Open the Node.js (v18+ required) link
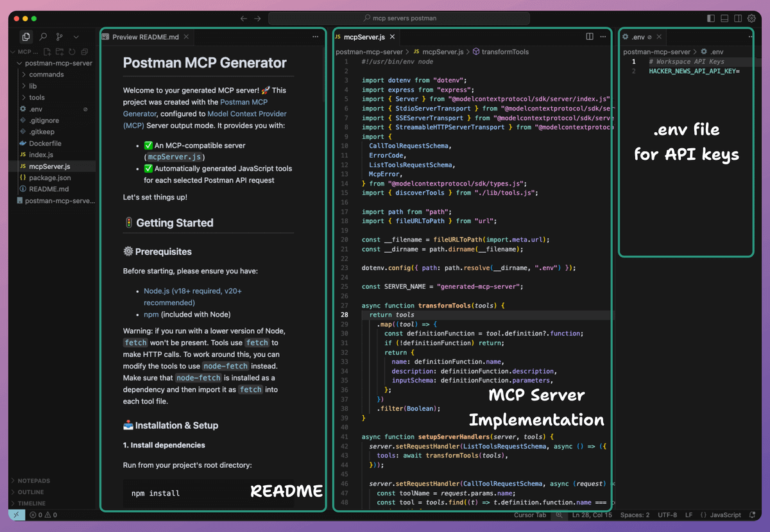Image resolution: width=770 pixels, height=532 pixels. coord(193,296)
